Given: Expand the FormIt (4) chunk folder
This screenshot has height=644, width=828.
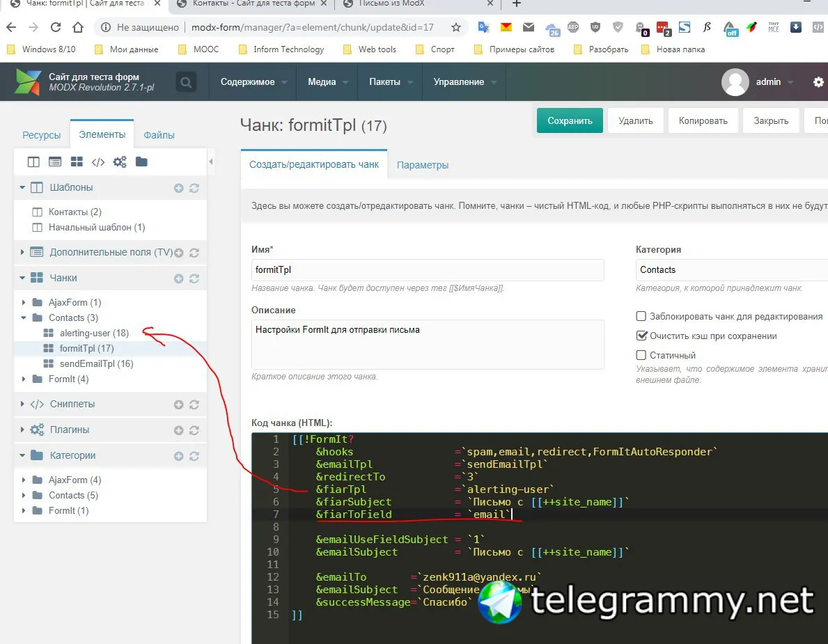Looking at the screenshot, I should (x=23, y=379).
